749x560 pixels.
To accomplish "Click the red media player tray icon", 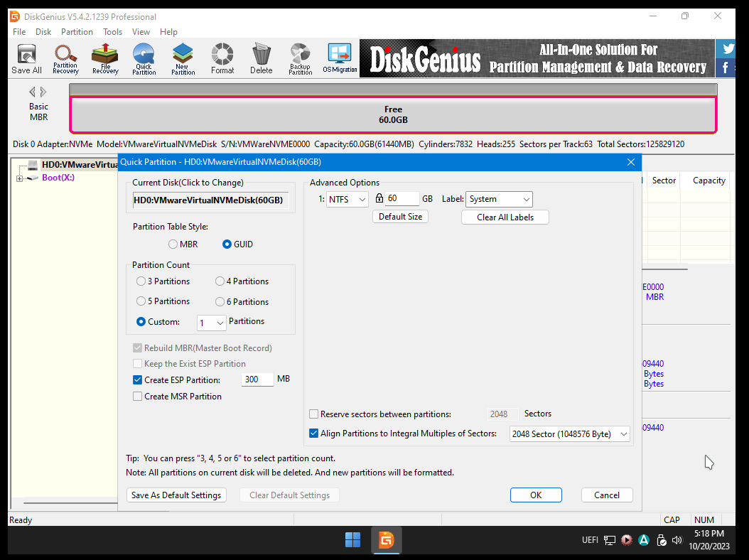I will [x=627, y=540].
